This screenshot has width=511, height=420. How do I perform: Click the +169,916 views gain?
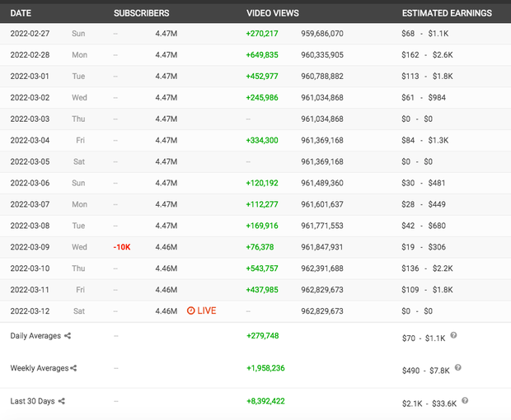pyautogui.click(x=262, y=226)
